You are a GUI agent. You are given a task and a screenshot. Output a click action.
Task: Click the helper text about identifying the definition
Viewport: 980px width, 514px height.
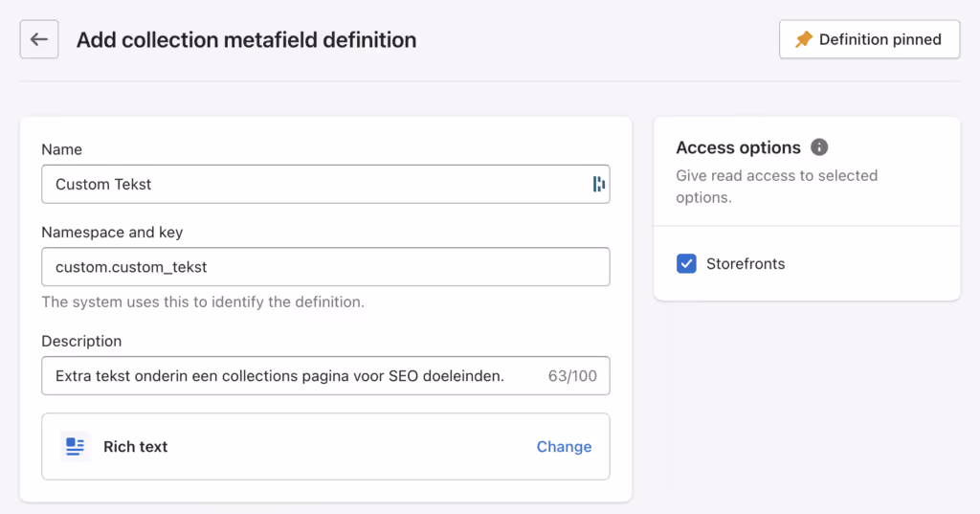click(x=203, y=302)
